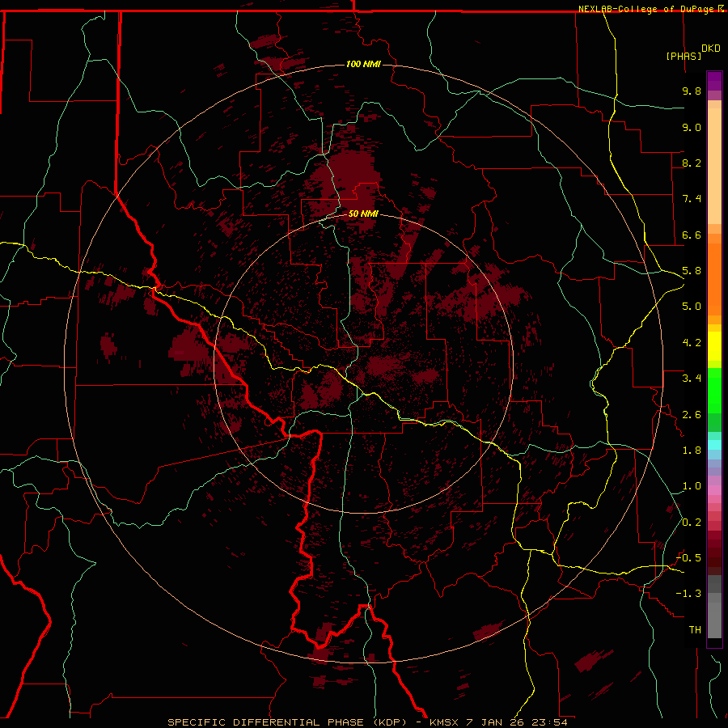This screenshot has width=728, height=728.
Task: Pick the orange segment of the color bar
Action: point(714,279)
